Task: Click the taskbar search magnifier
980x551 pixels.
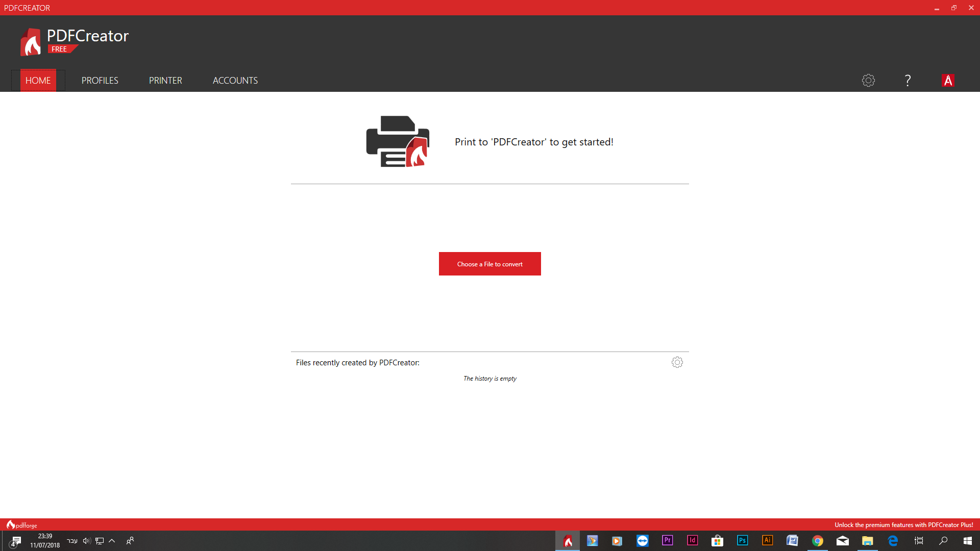Action: [x=943, y=541]
